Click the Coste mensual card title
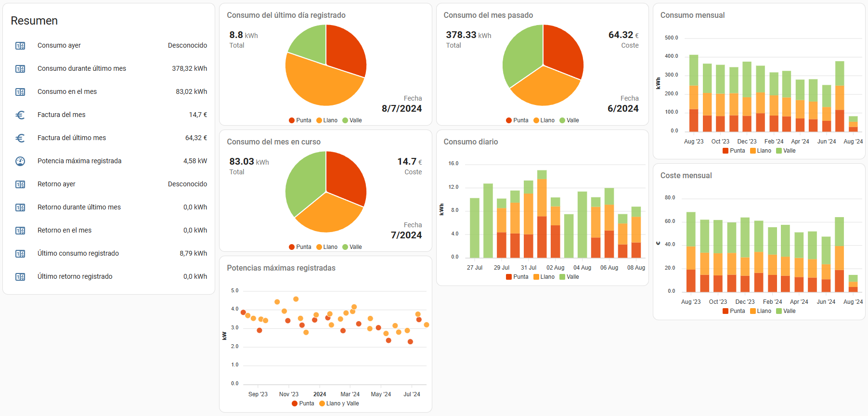868x416 pixels. pos(686,176)
